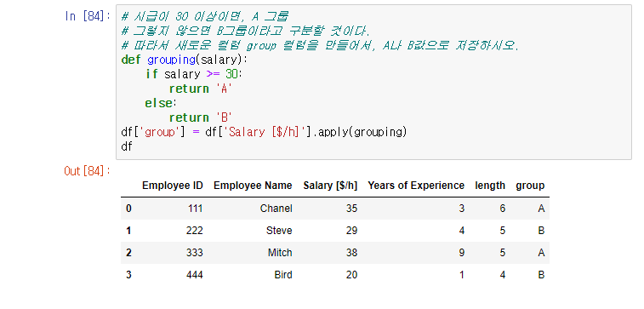This screenshot has width=644, height=309.
Task: Click the salary value 20
Action: [351, 274]
